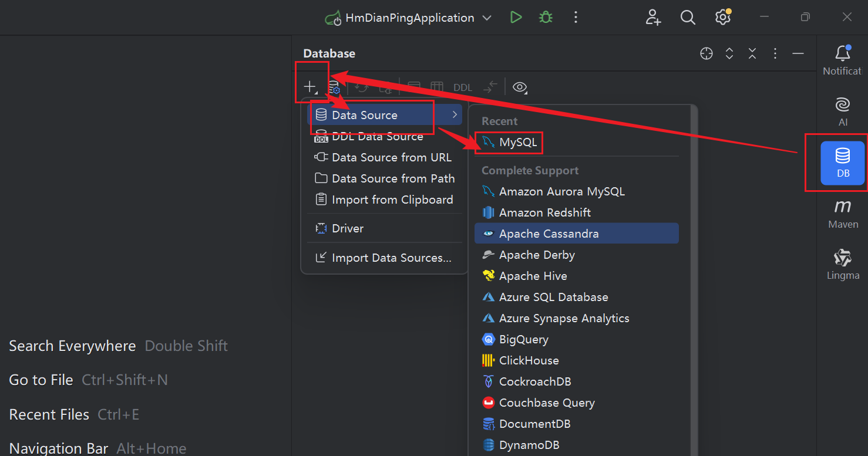Click the Select Opened File crosshair icon

706,54
